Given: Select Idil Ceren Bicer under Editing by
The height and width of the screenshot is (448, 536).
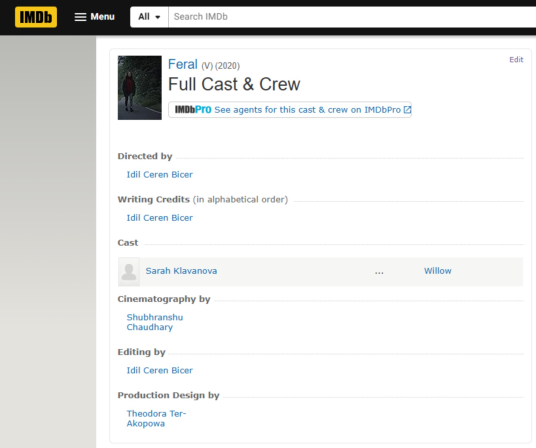Looking at the screenshot, I should point(160,370).
